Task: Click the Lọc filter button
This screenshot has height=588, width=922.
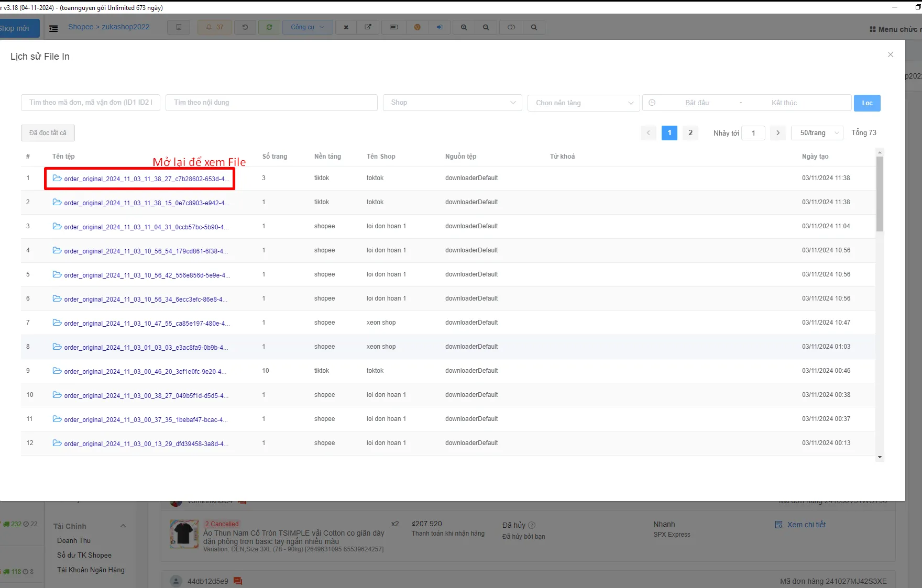Action: (x=867, y=103)
